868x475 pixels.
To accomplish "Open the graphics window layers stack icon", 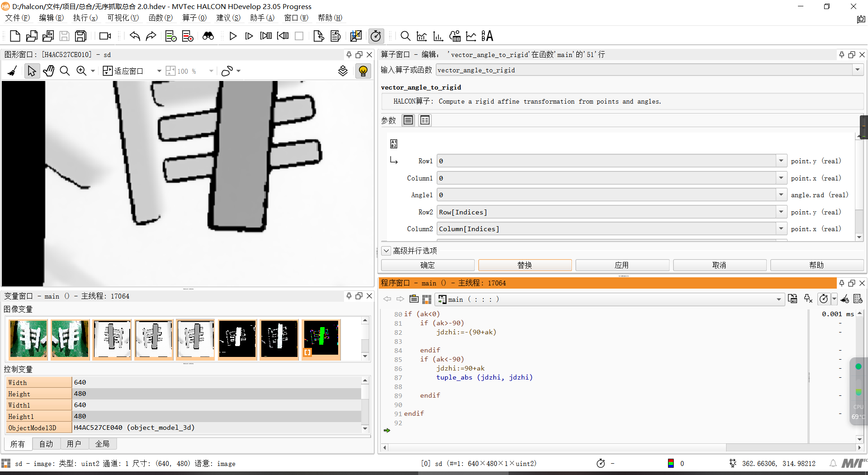I will coord(343,71).
